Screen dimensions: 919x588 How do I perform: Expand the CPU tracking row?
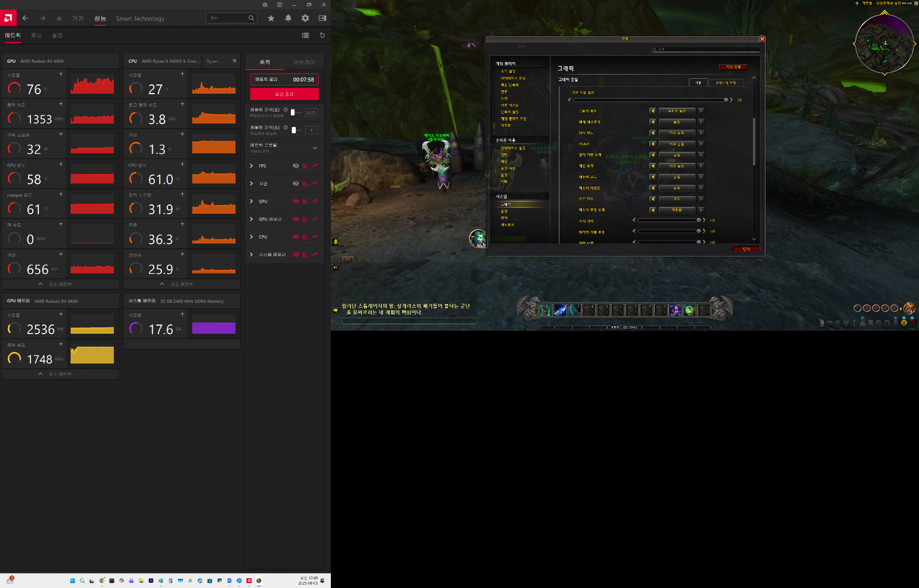pos(252,237)
